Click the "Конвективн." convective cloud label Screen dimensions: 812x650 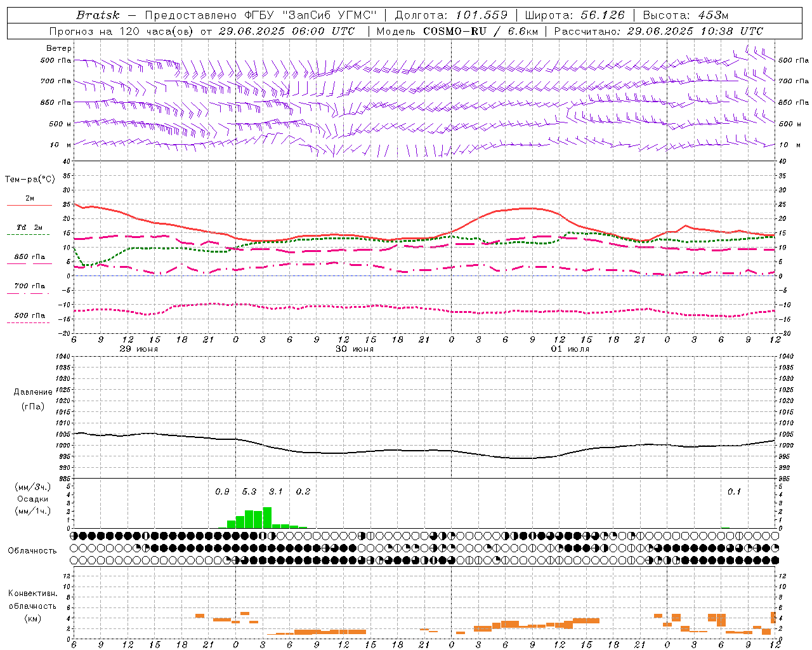pos(33,594)
